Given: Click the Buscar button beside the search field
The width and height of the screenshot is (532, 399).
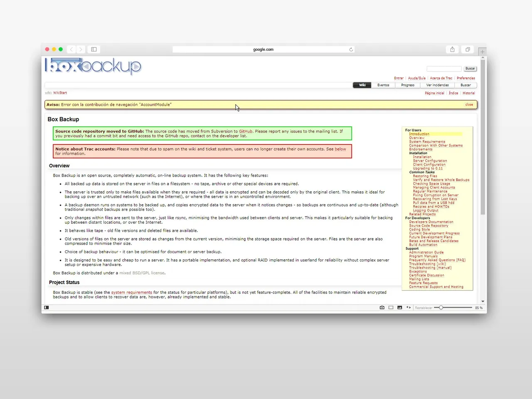Looking at the screenshot, I should [x=470, y=69].
